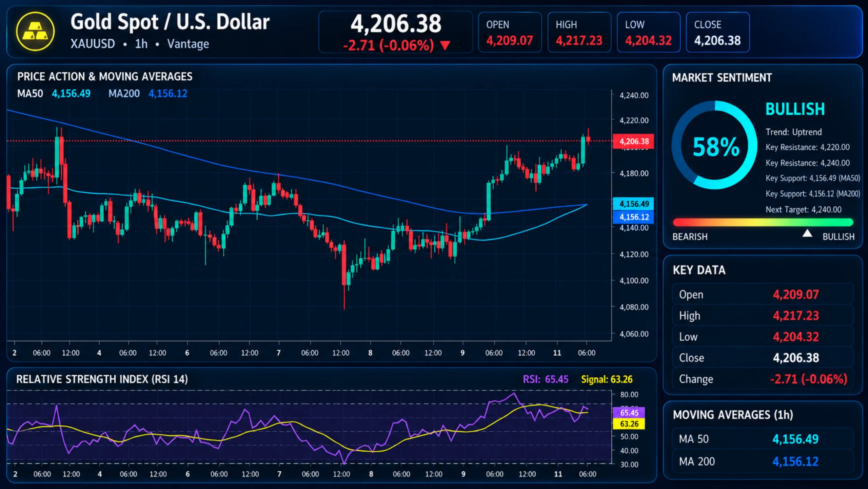This screenshot has height=489, width=868.
Task: Click the 4,100.00 price axis label
Action: [x=634, y=281]
